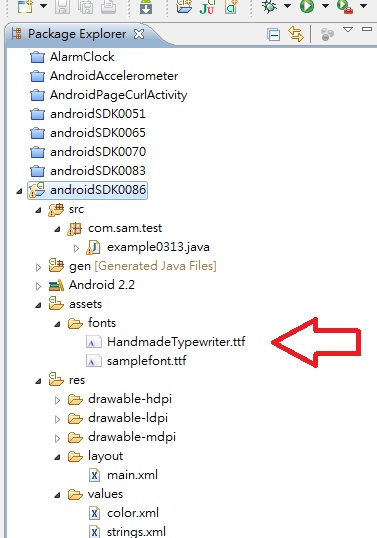Select the androidSDK0070 project
The image size is (377, 538).
98,151
